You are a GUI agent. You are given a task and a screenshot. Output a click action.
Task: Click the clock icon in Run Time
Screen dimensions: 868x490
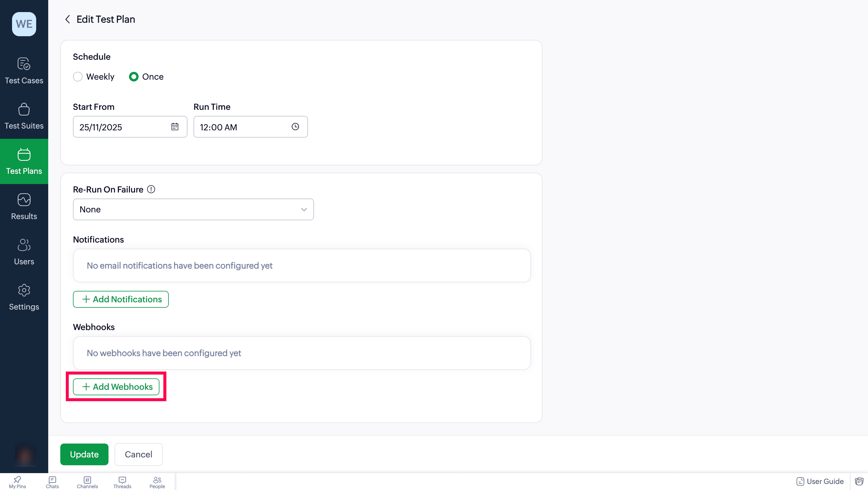(x=295, y=126)
